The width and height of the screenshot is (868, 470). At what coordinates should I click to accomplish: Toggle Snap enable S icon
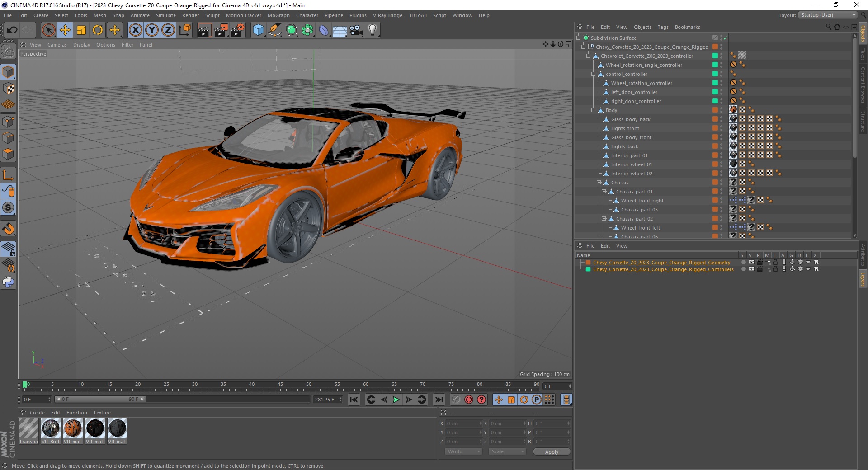(8, 208)
